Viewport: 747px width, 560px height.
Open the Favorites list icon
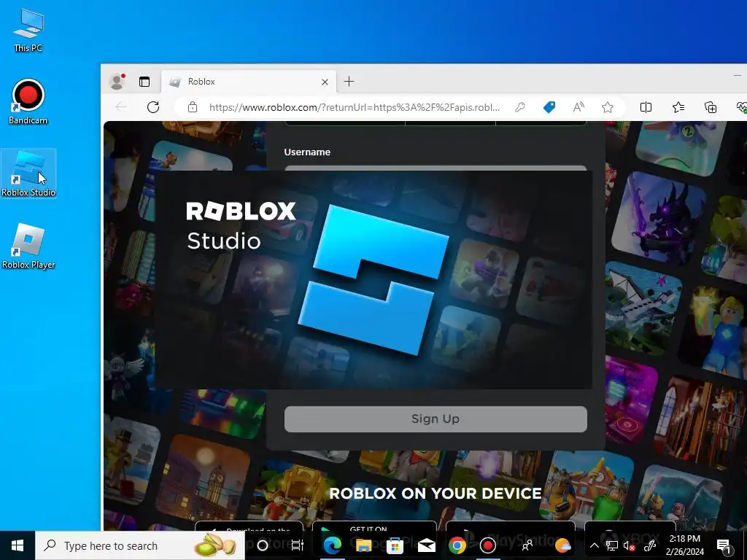[678, 107]
